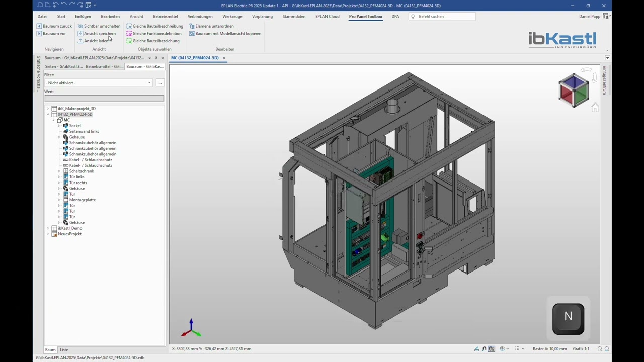Collapse the 04132_PFM4024-5D project node
Viewport: 644px width, 362px height.
click(x=48, y=114)
